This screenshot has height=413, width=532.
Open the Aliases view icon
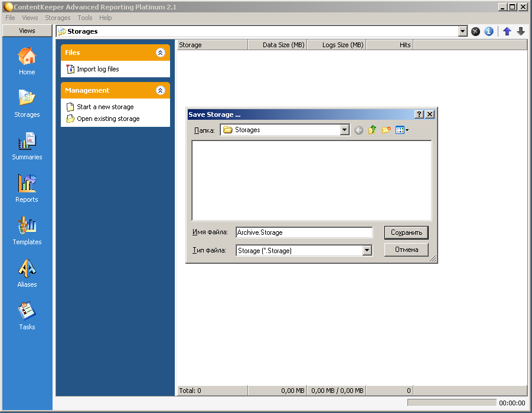point(27,268)
